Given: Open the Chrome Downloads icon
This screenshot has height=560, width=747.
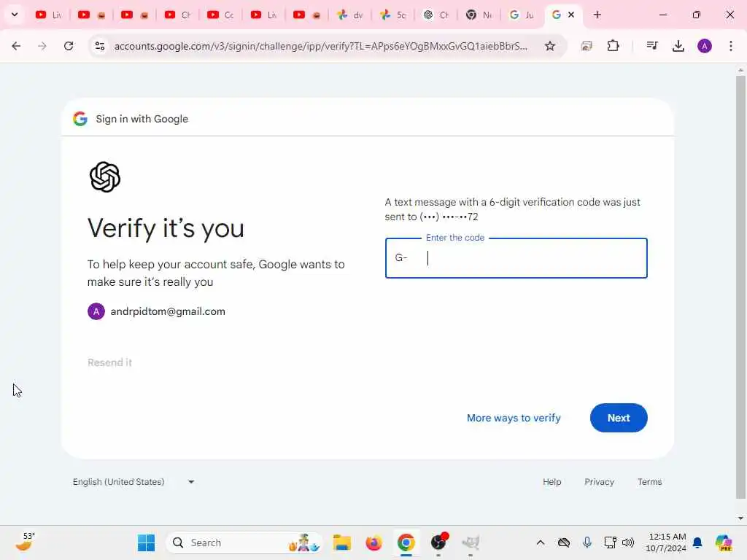Looking at the screenshot, I should click(678, 46).
